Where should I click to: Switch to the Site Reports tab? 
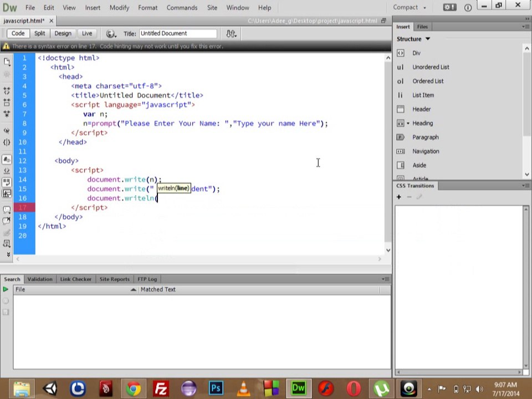tap(115, 279)
